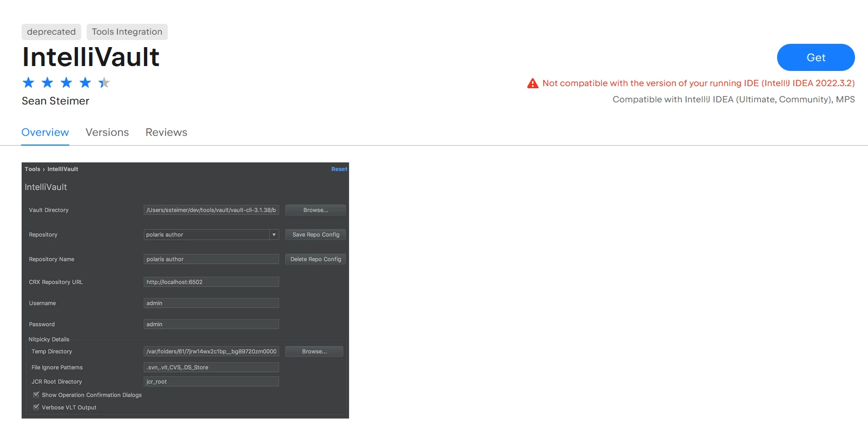
Task: Click the compatibility text mentioning MPS
Action: [x=734, y=100]
